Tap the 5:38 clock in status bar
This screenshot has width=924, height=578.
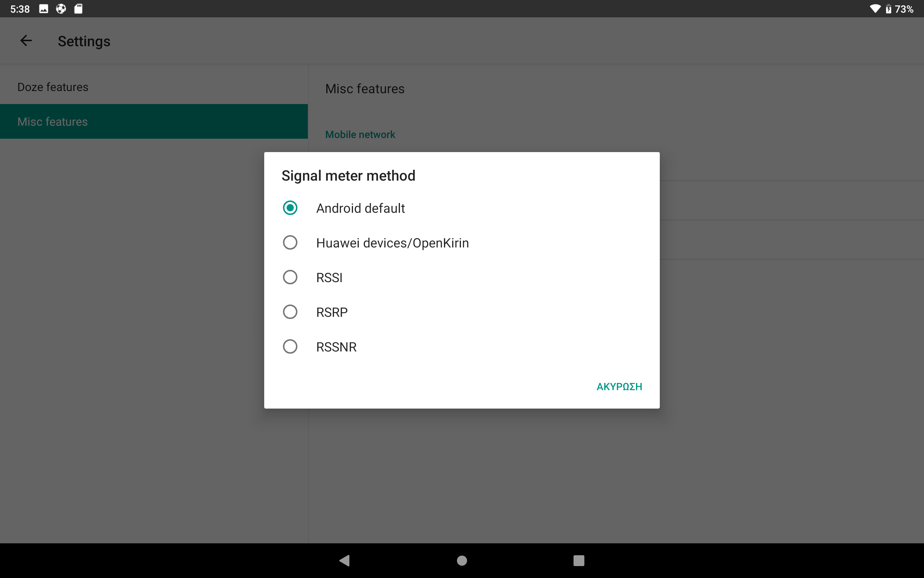pos(20,9)
